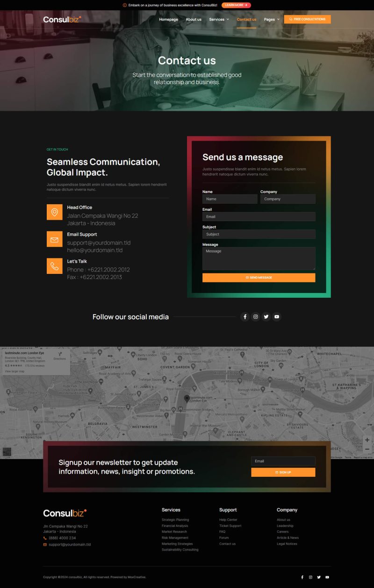Click the Free Consultations button
Viewport: 374px width, 588px height.
(x=307, y=19)
